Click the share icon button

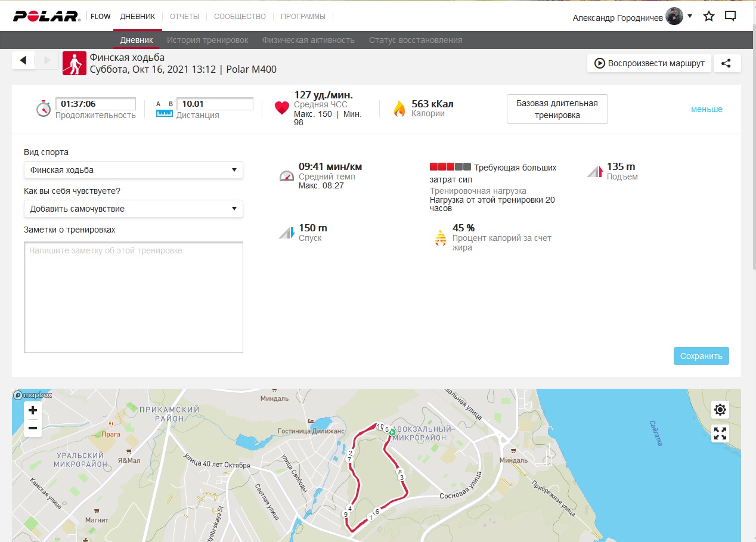(726, 63)
